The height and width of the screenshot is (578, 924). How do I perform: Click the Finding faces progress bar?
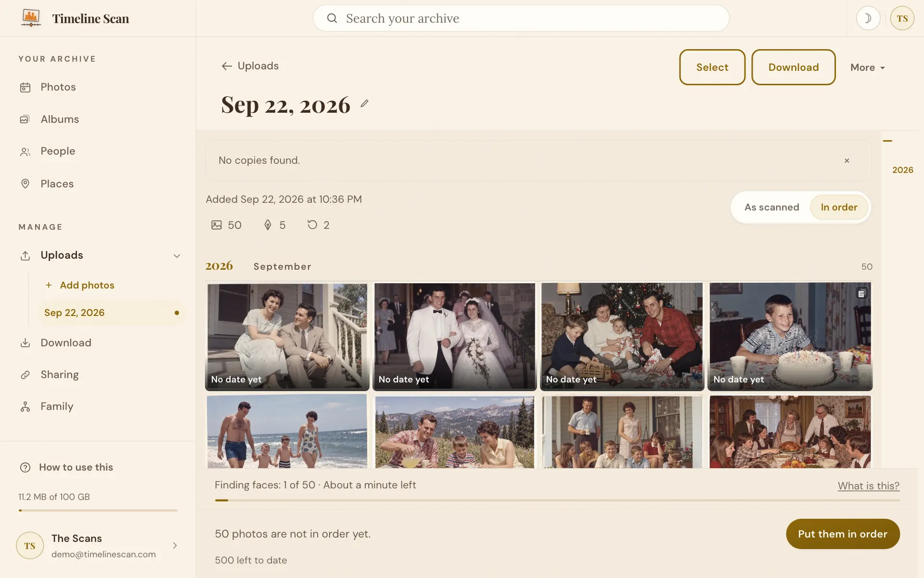tap(557, 500)
